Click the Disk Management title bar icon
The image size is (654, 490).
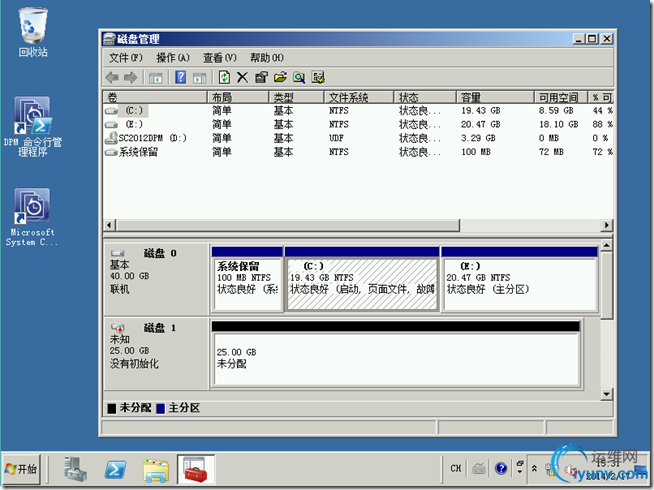(109, 39)
